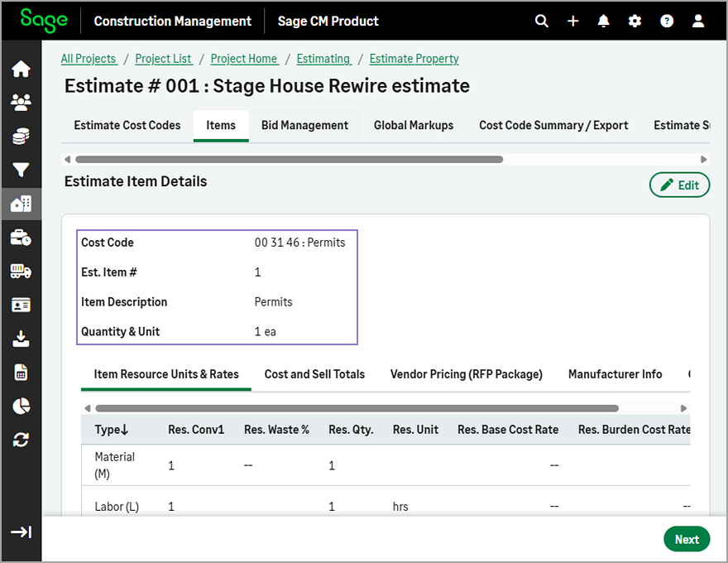Click the resource table horizontal scrollbar thumb
728x563 pixels.
[357, 408]
